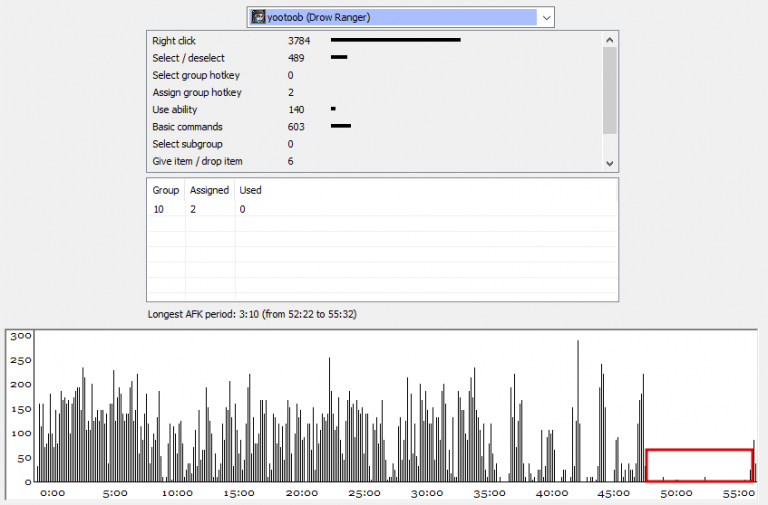Click the 50:00 time label on chart
Screen dimensions: 768x505
(x=676, y=493)
